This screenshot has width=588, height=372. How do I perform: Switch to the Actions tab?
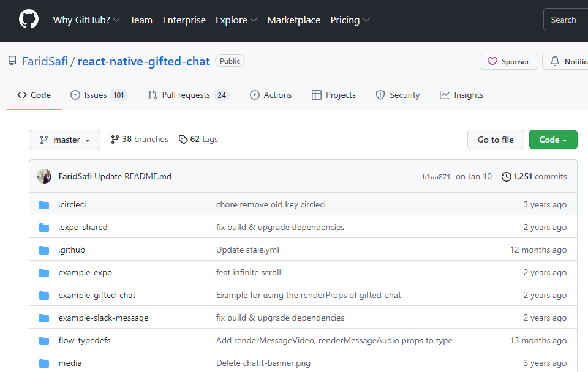tap(271, 95)
